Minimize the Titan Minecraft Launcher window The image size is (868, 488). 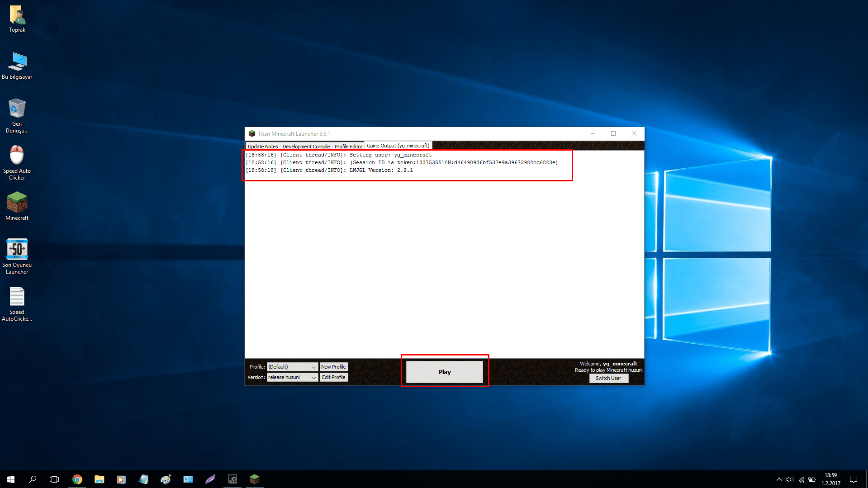593,134
